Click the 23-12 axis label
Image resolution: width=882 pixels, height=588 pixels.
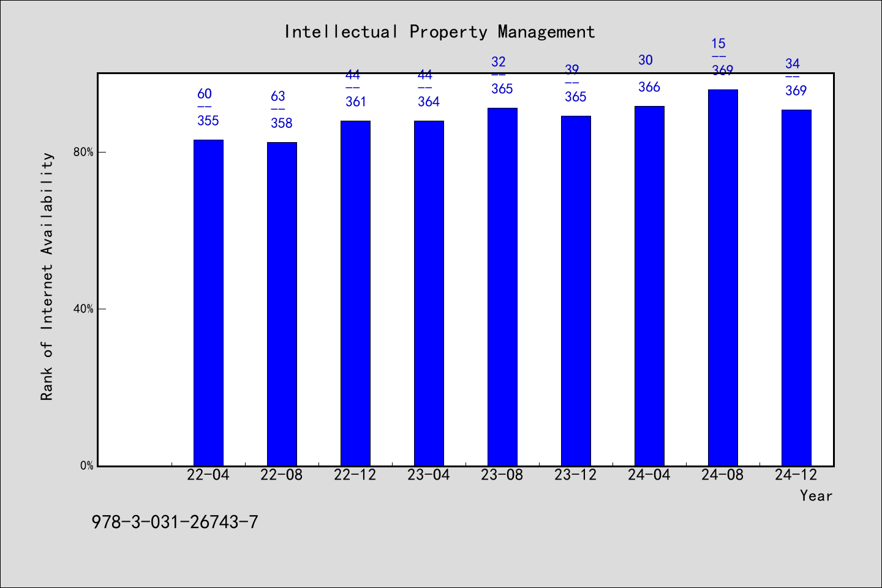[576, 475]
